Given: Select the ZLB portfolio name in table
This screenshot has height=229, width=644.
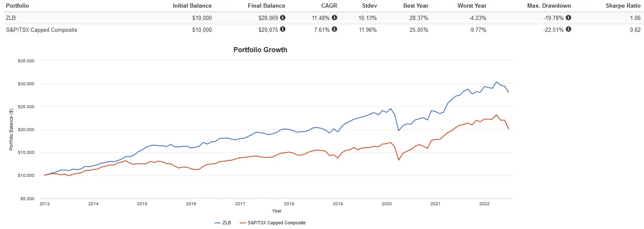Looking at the screenshot, I should (x=11, y=18).
